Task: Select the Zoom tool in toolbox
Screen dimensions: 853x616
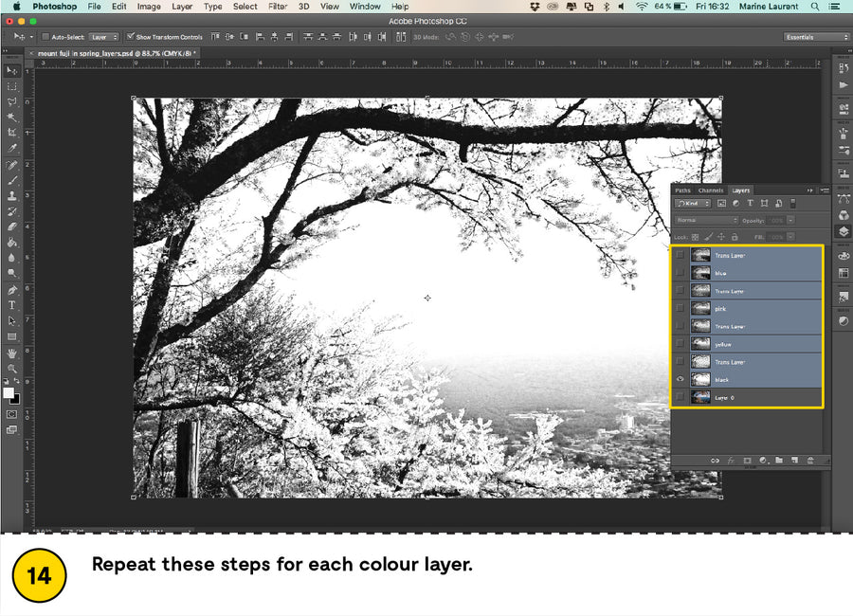Action: [x=12, y=368]
